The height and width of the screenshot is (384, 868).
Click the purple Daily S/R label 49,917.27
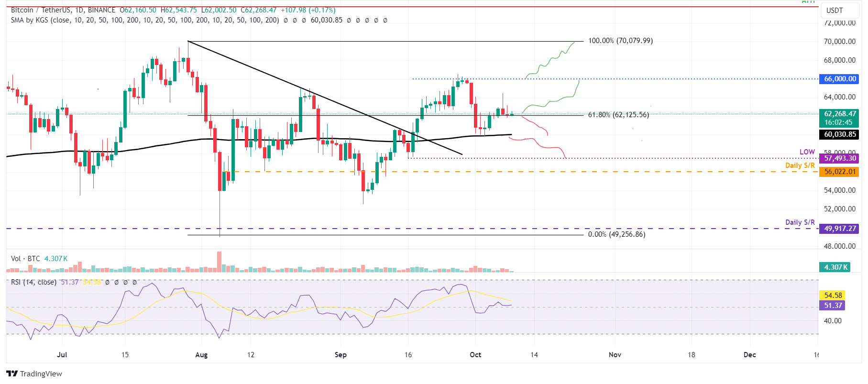pos(840,229)
